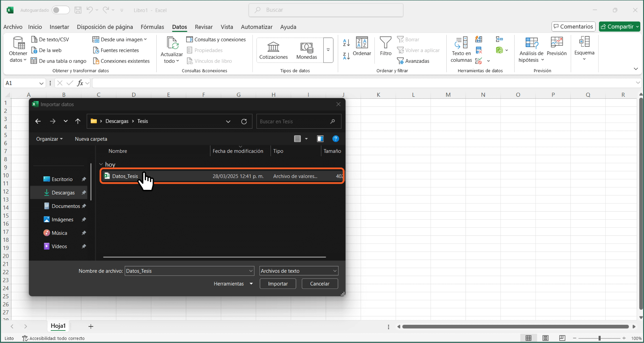Expand Desde una imagen dropdown

pos(146,39)
